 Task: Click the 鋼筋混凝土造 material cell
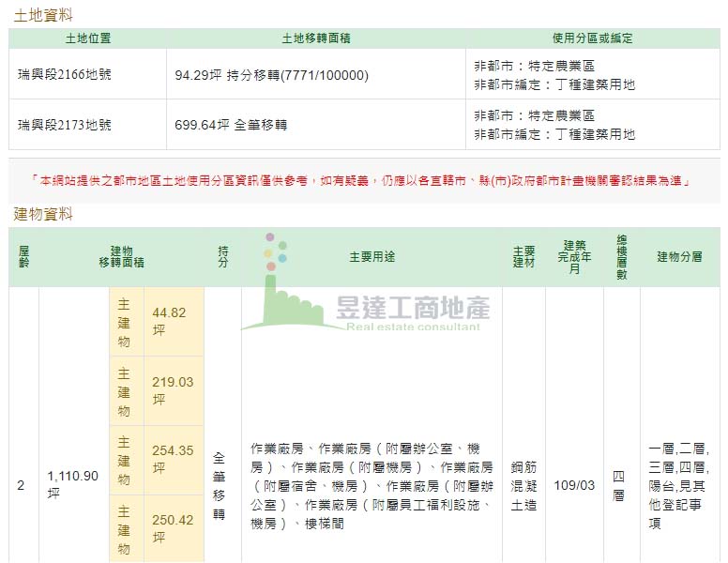tap(523, 486)
